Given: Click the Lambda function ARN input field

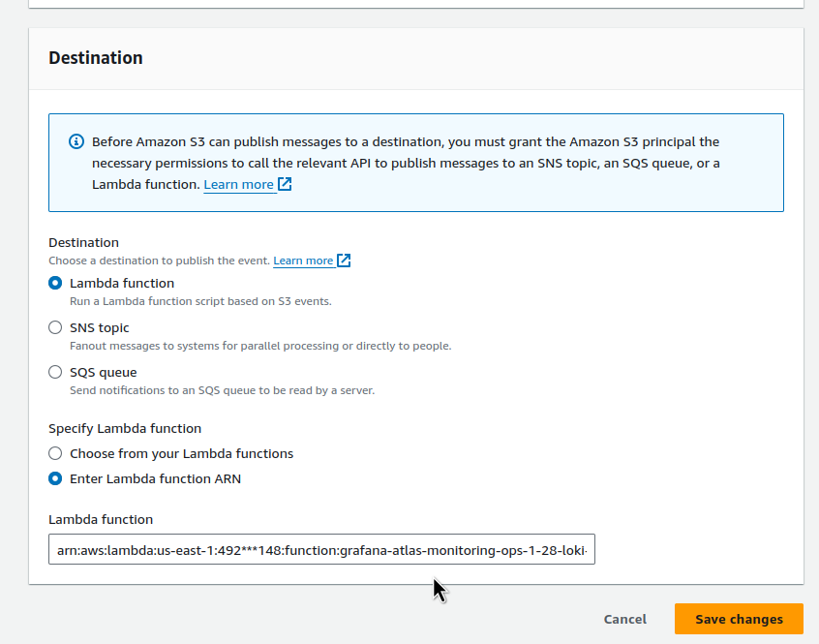Looking at the screenshot, I should pos(321,549).
